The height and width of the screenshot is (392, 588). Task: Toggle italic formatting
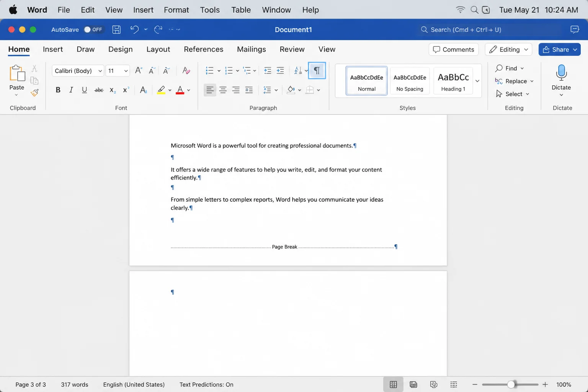[71, 90]
